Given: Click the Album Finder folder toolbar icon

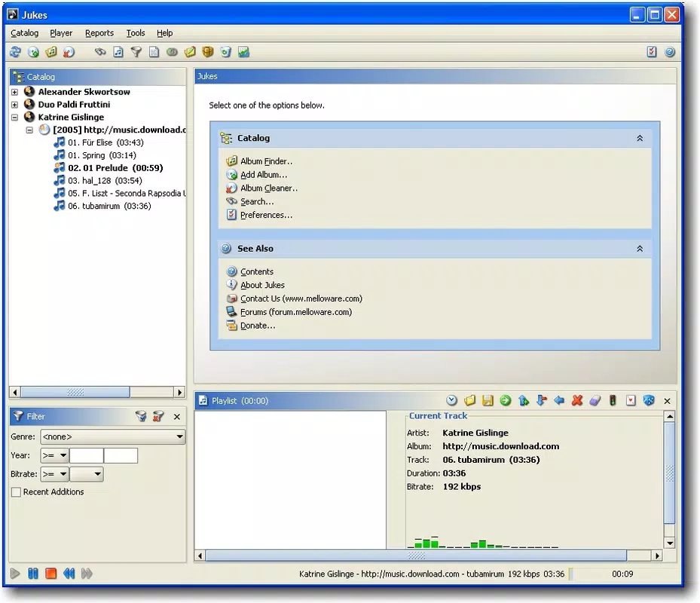Looking at the screenshot, I should (51, 52).
